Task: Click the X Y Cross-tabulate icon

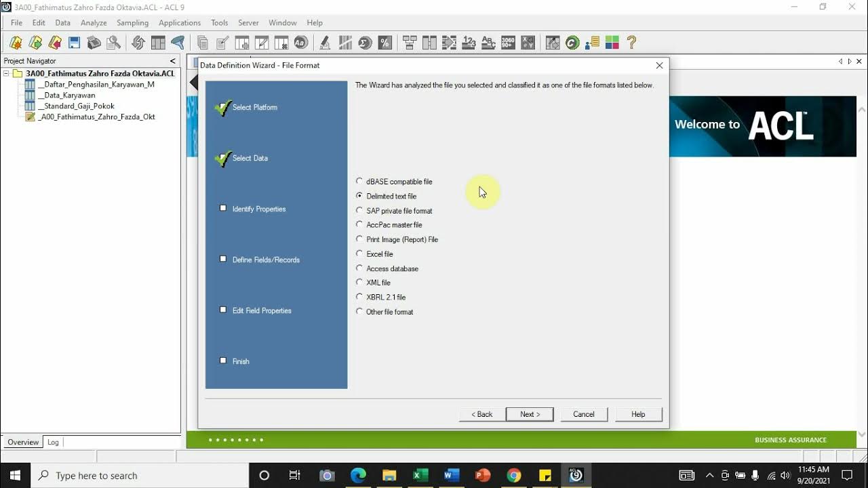Action: [528, 43]
